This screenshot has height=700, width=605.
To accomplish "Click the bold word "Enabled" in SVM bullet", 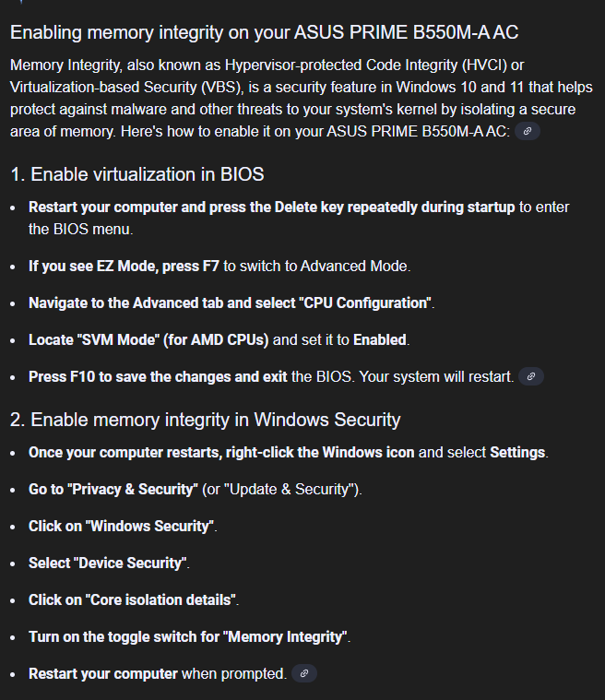I will tap(380, 339).
